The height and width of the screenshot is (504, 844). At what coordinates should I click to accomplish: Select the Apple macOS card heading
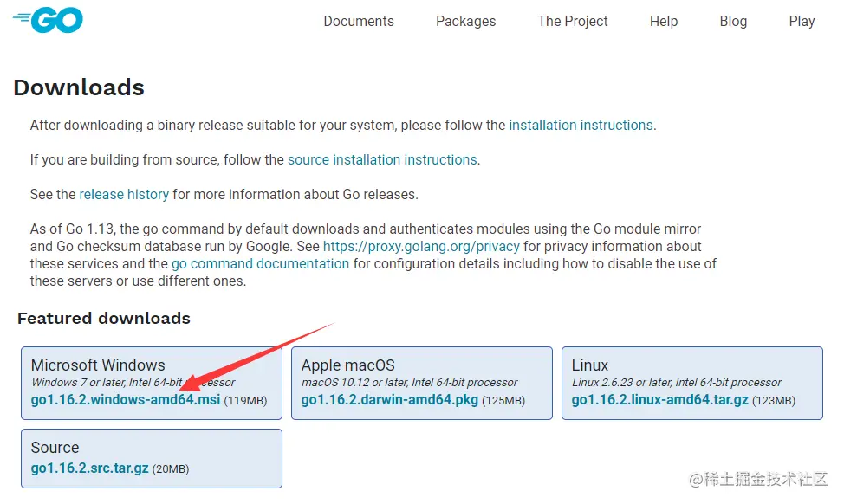tap(347, 365)
